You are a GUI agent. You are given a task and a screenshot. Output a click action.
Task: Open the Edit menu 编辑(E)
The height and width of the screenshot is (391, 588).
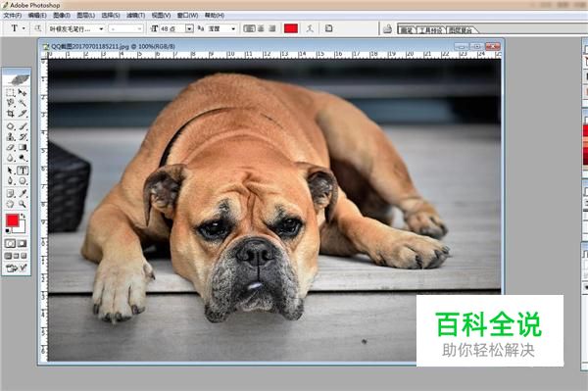pos(37,16)
